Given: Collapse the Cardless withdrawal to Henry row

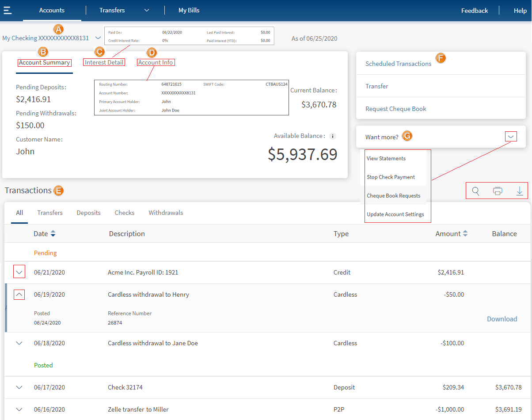Looking at the screenshot, I should pos(19,294).
